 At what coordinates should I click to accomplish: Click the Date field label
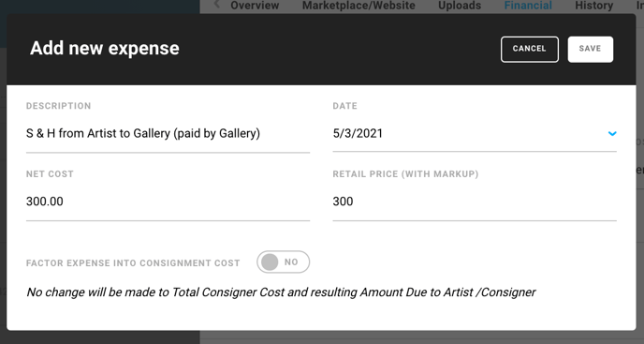click(345, 106)
